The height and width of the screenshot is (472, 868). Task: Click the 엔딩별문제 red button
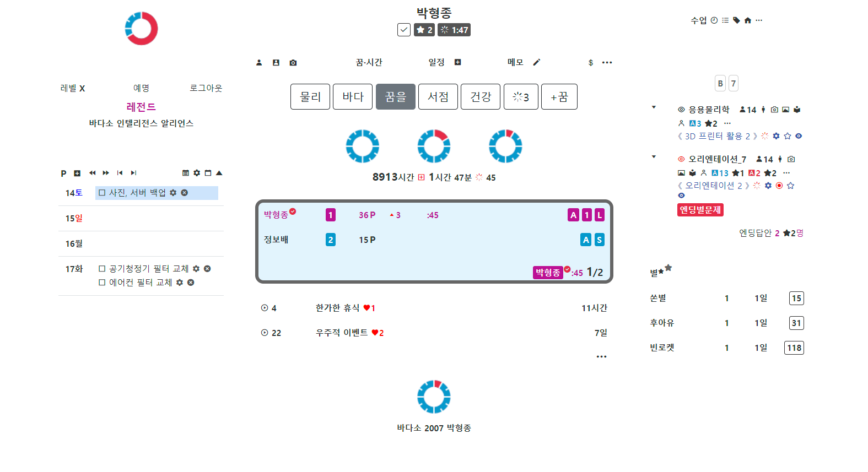point(700,210)
